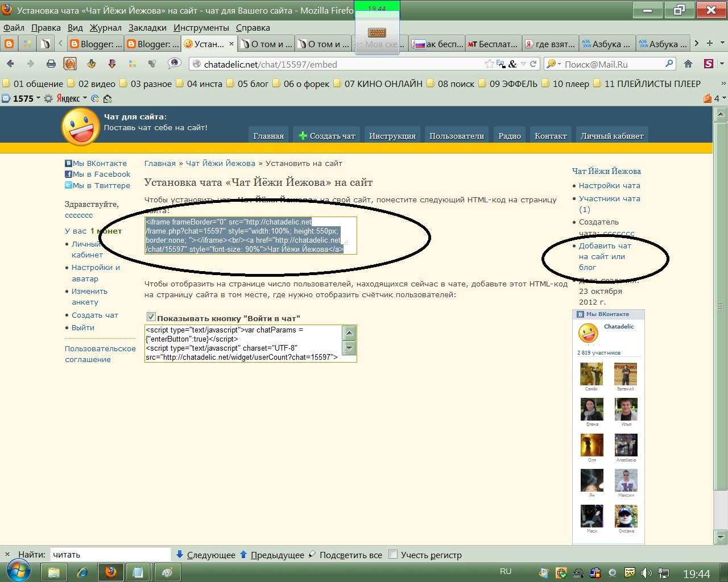Open the Инструменты menu

201,27
